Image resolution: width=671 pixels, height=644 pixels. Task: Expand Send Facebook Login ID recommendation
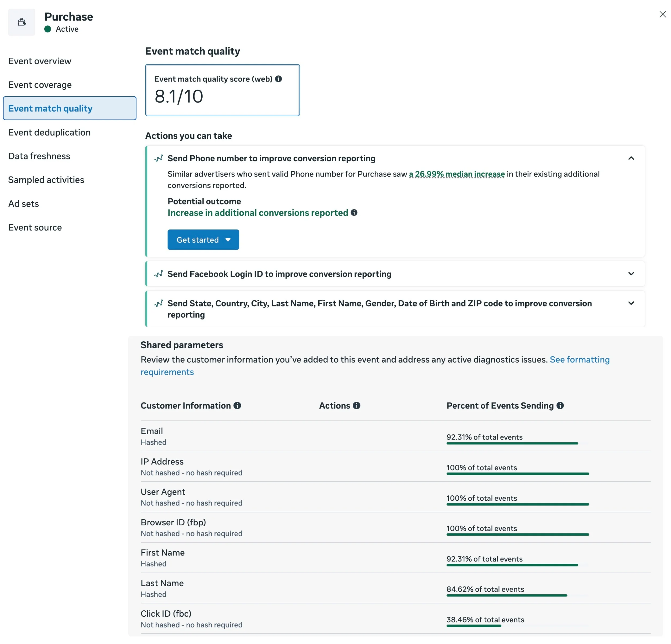pos(631,274)
